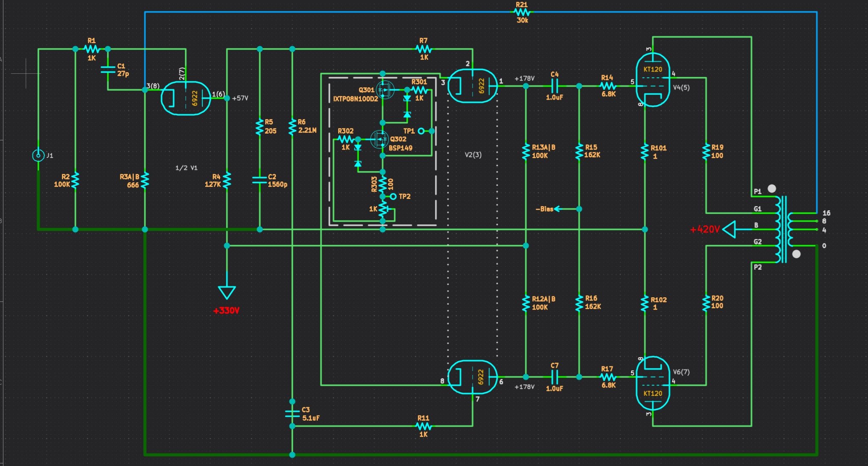Select the R11 1K resistor
The height and width of the screenshot is (466, 868).
423,426
